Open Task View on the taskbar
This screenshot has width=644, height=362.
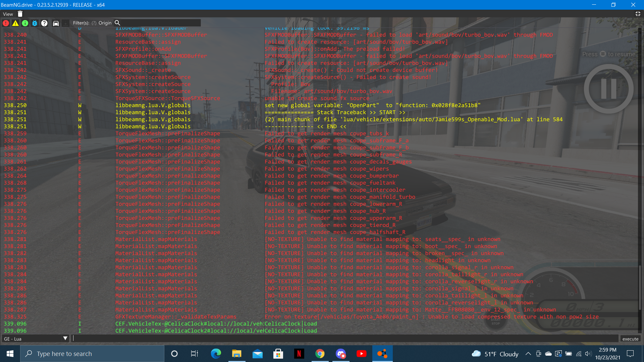tap(195, 354)
